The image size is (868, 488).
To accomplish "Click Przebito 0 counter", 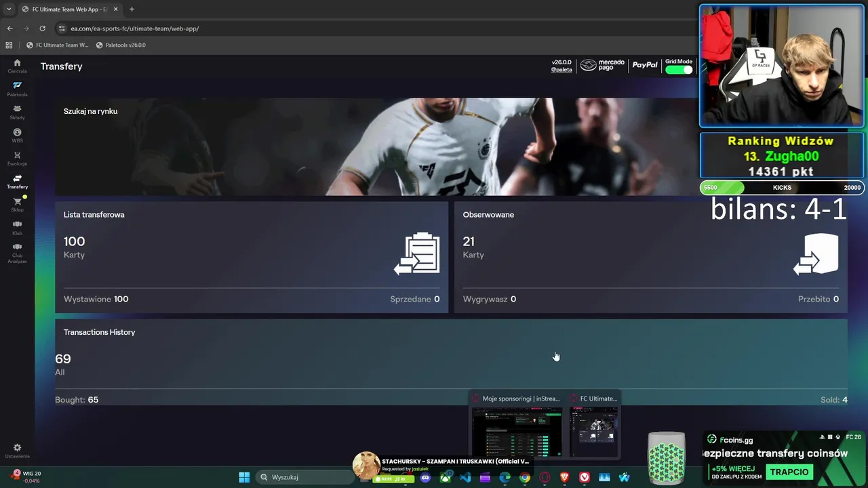I will coord(818,299).
